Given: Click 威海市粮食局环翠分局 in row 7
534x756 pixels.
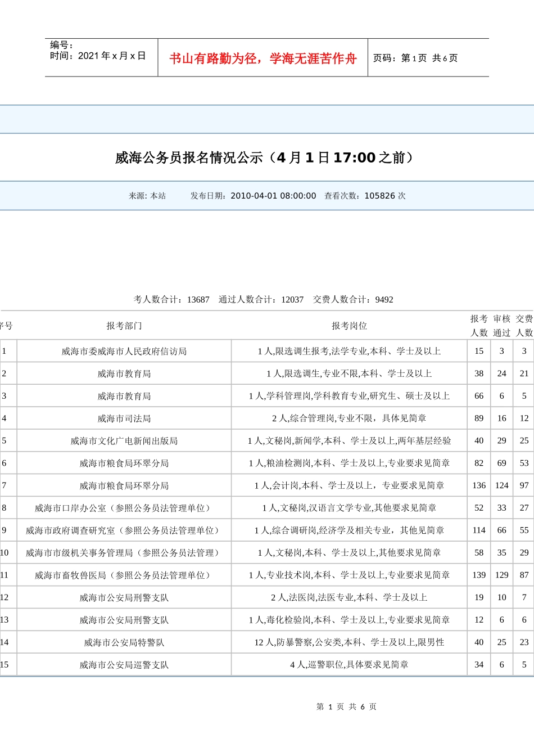Looking at the screenshot, I should (x=124, y=485).
